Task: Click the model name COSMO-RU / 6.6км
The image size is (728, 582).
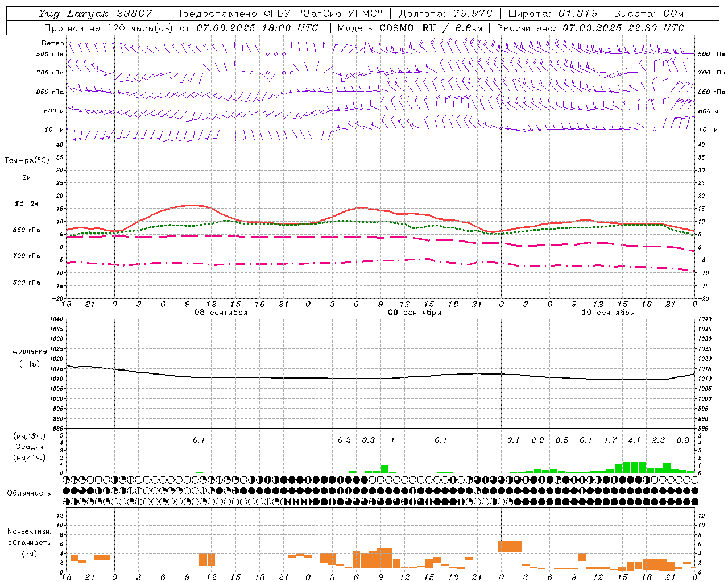Action: point(431,28)
